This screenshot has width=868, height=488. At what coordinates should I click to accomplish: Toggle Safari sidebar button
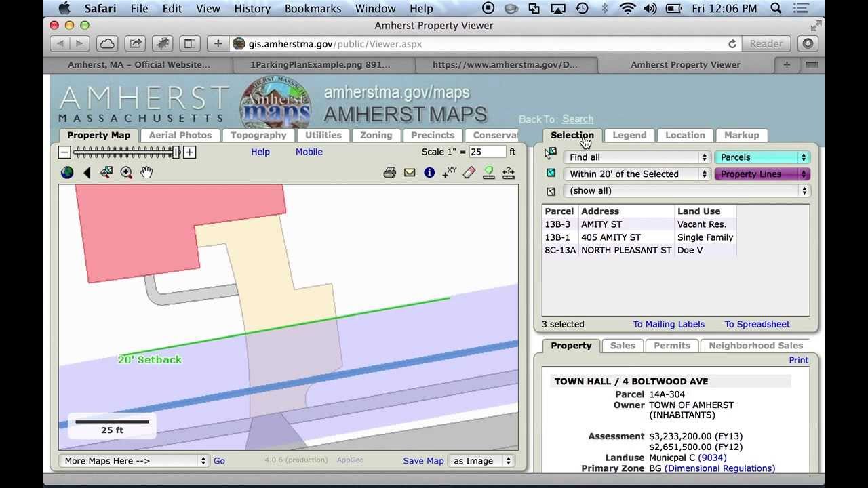[x=190, y=43]
